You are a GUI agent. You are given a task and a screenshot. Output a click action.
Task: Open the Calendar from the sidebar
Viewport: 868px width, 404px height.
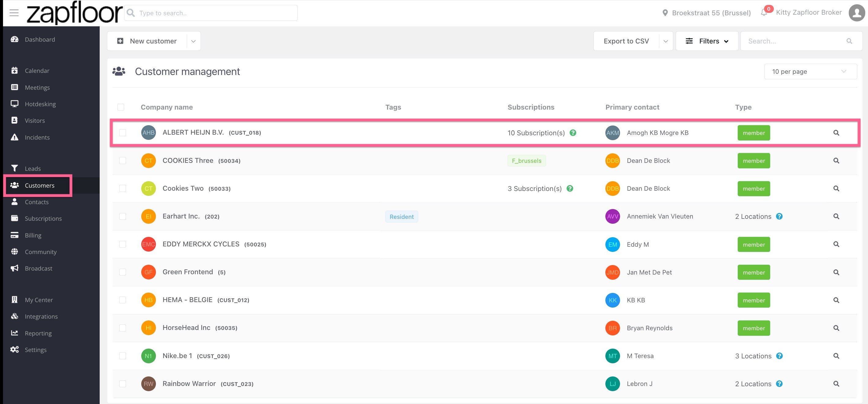click(37, 70)
